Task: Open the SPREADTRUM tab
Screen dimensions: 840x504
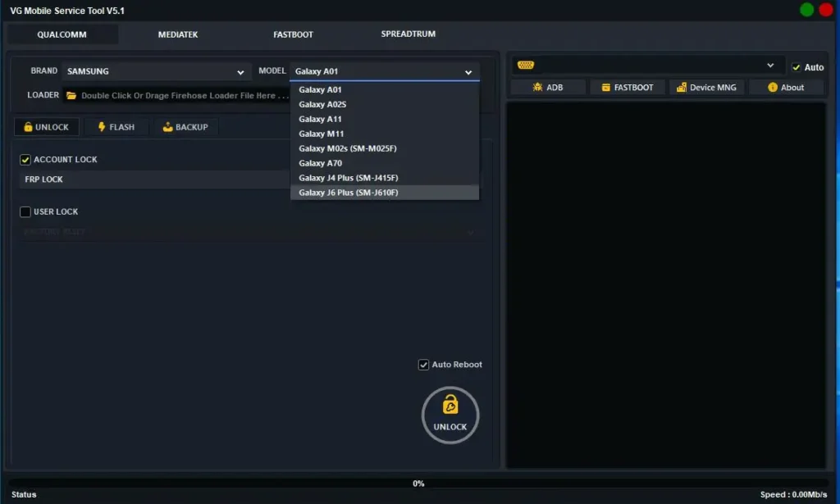Action: pyautogui.click(x=409, y=34)
